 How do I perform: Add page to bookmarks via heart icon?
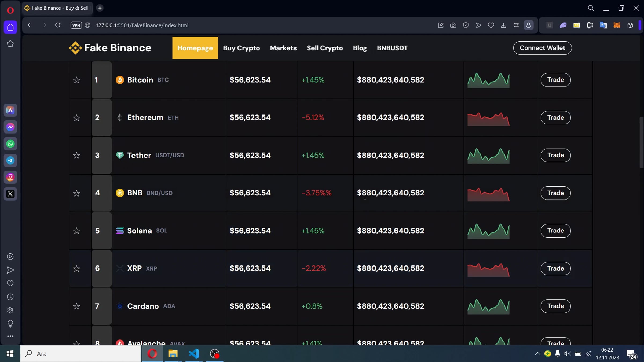pos(491,25)
